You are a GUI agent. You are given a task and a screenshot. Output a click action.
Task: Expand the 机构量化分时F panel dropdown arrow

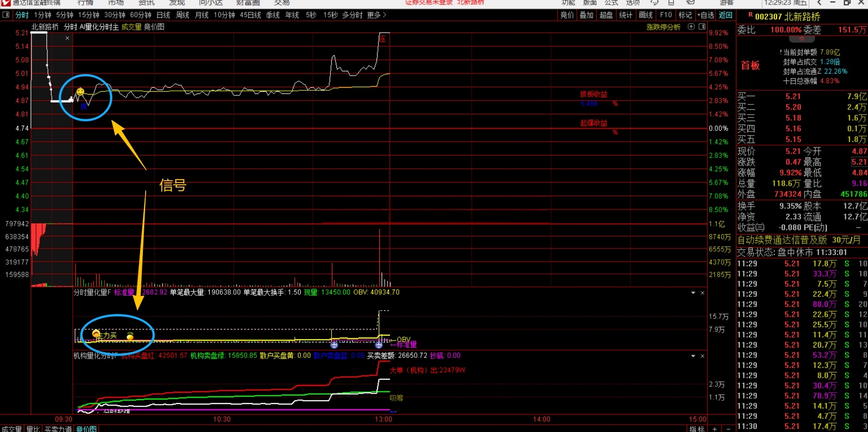point(693,356)
